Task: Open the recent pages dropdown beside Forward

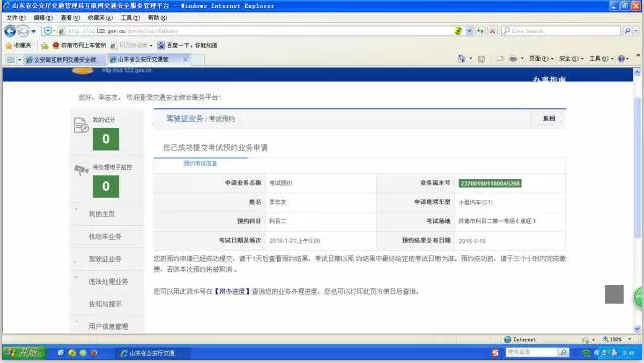Action: click(34, 31)
